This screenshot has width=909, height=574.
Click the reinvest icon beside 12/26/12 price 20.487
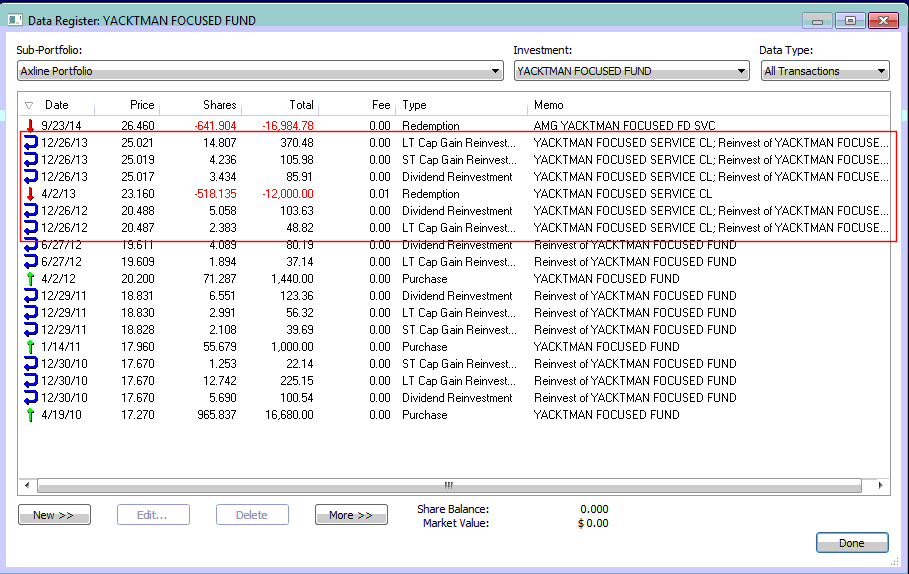point(31,228)
